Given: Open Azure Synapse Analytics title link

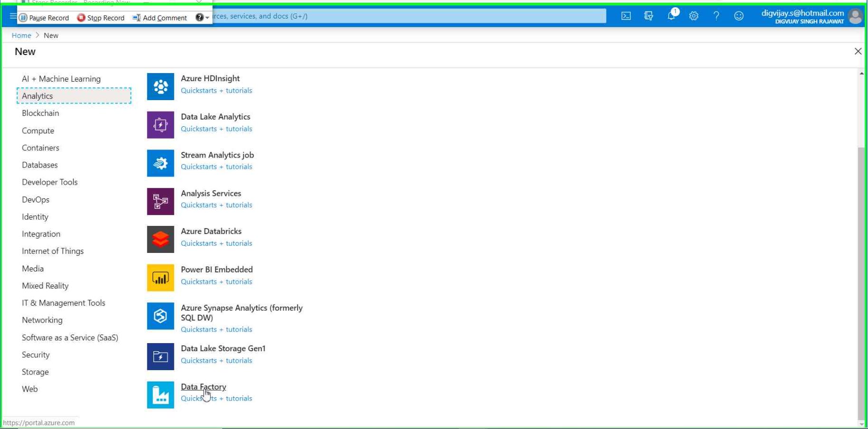Looking at the screenshot, I should pos(242,313).
